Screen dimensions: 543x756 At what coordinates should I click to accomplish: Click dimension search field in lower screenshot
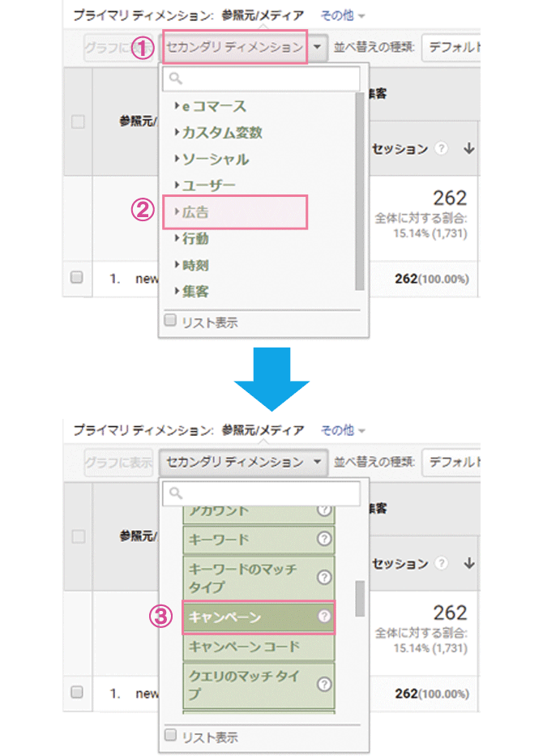[262, 493]
